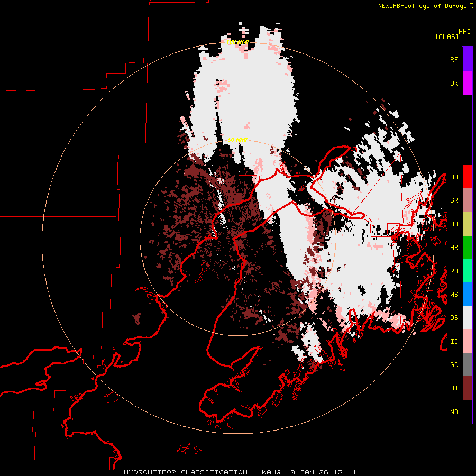Click the blue WS legend swatch

[467, 294]
